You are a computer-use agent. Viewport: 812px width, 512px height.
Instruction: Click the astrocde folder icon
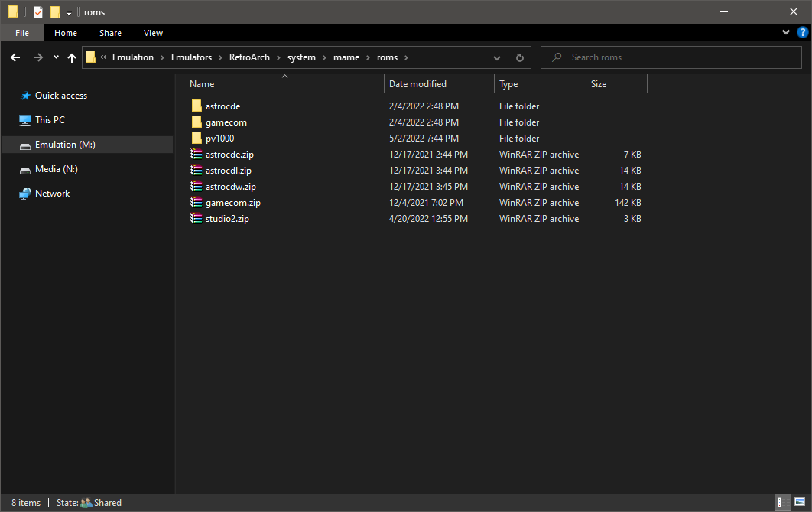click(197, 106)
